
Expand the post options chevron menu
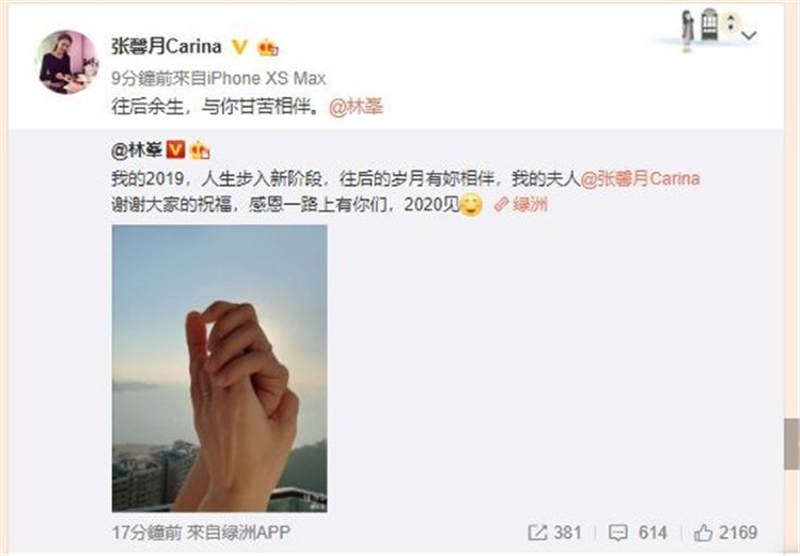coord(748,35)
